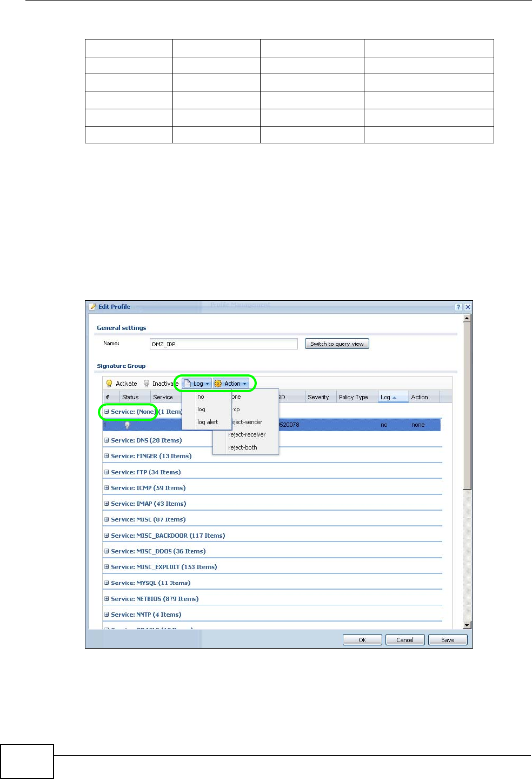Close the Edit Profile dialog
532x779 pixels.
(x=468, y=307)
